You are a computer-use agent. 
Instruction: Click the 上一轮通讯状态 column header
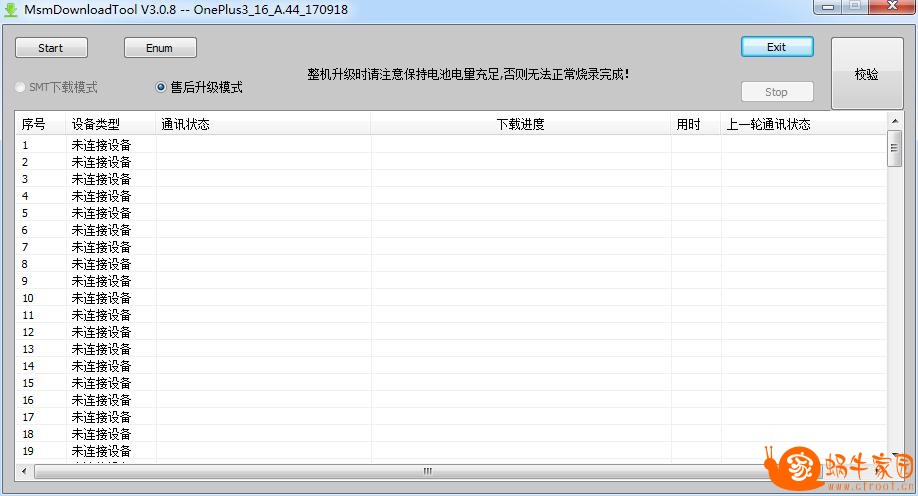[803, 124]
